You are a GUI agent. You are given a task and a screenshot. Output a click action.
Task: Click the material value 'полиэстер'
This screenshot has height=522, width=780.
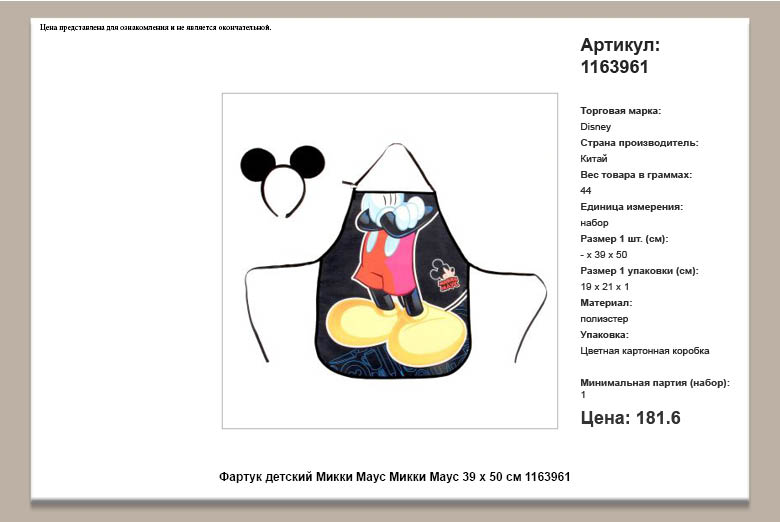point(604,318)
